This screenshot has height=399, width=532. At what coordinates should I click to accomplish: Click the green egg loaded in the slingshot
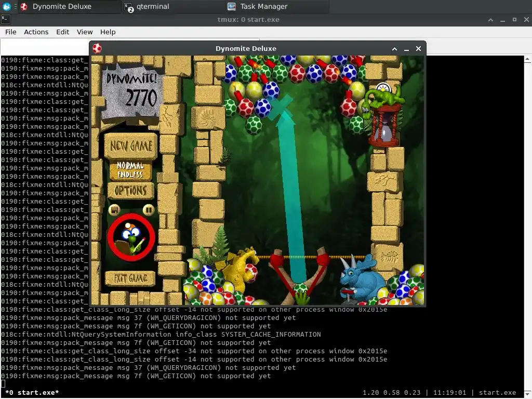coord(300,289)
